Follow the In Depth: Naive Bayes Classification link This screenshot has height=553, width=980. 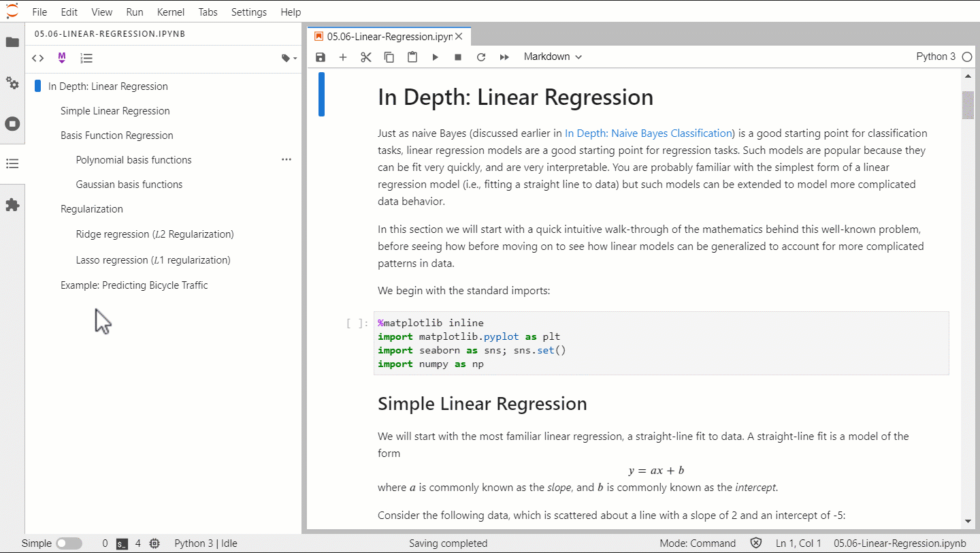pos(649,133)
